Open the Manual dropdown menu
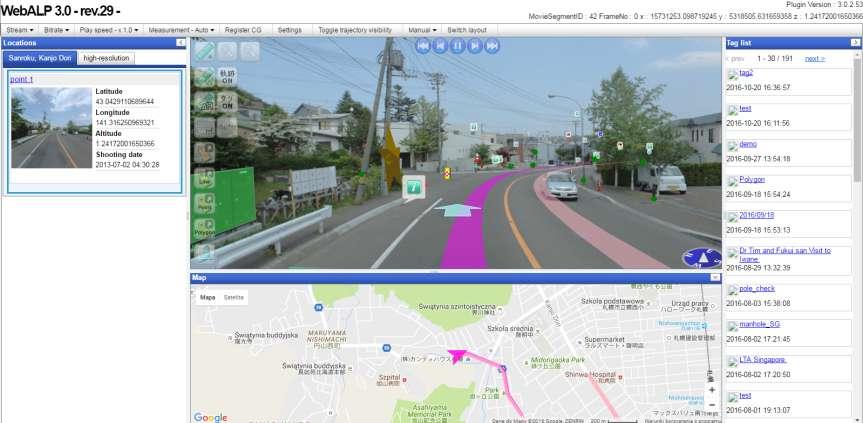The width and height of the screenshot is (863, 423). 422,30
